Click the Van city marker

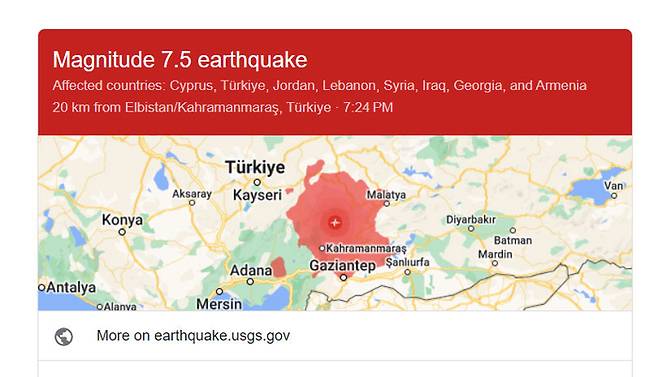pyautogui.click(x=614, y=196)
